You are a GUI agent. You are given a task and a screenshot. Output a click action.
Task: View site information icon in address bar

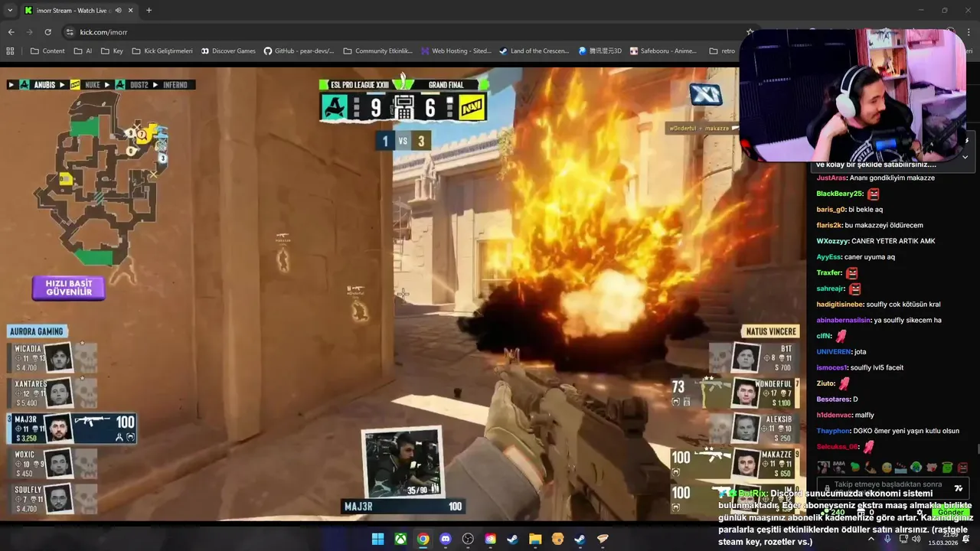[x=70, y=32]
